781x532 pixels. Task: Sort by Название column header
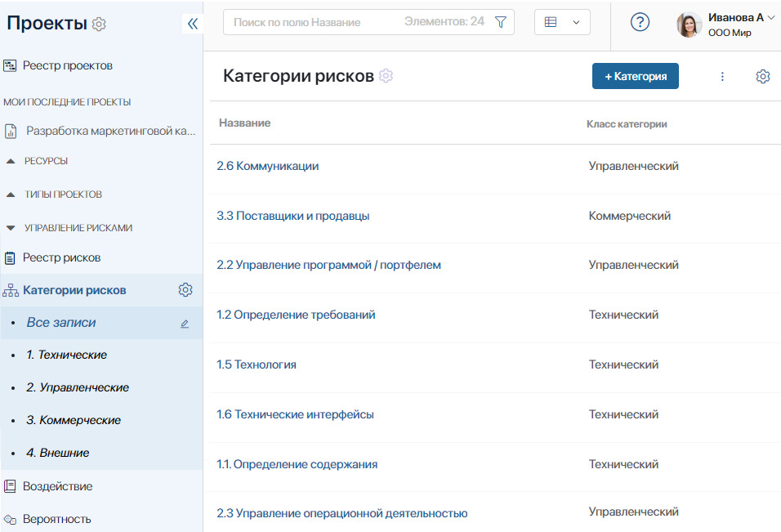(244, 123)
